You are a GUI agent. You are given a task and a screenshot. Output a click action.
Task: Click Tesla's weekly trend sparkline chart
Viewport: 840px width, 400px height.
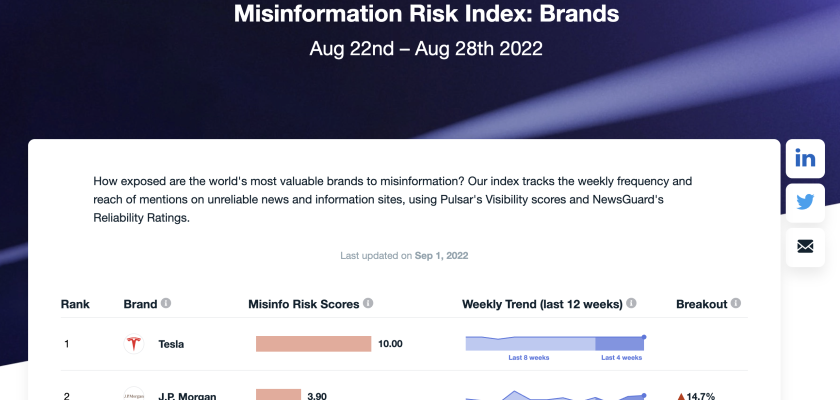(555, 343)
